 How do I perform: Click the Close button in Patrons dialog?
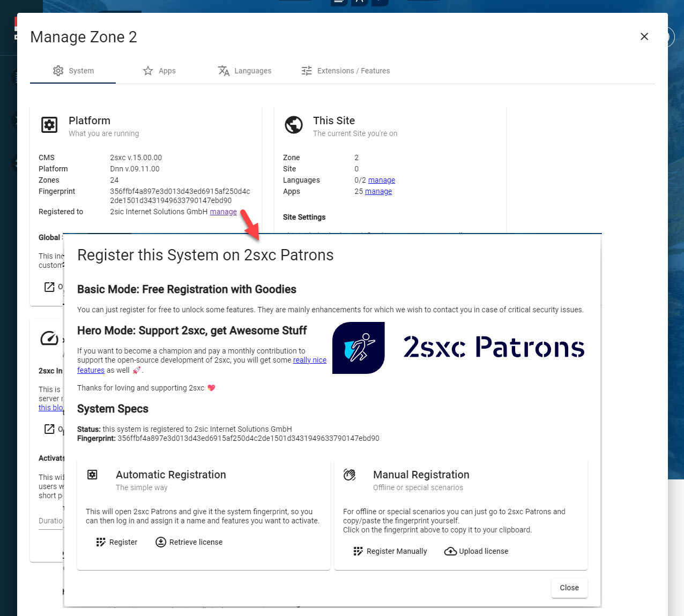[569, 588]
